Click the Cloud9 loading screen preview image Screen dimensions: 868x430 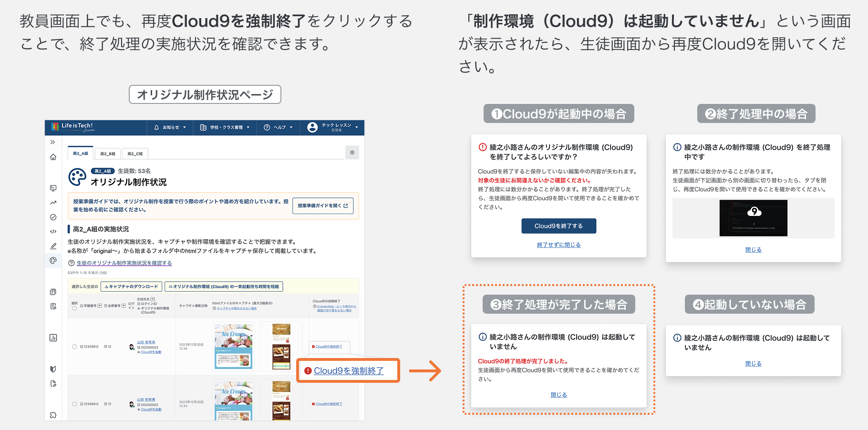coord(754,218)
